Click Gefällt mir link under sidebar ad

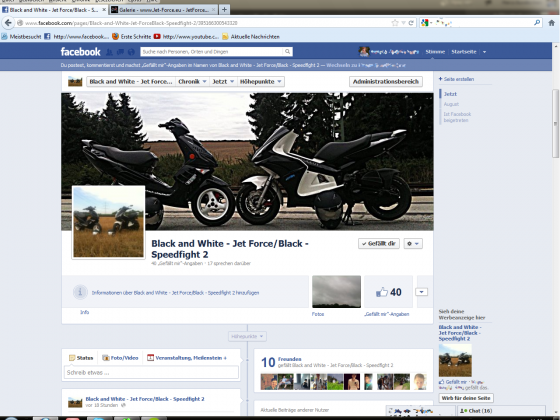[456, 382]
